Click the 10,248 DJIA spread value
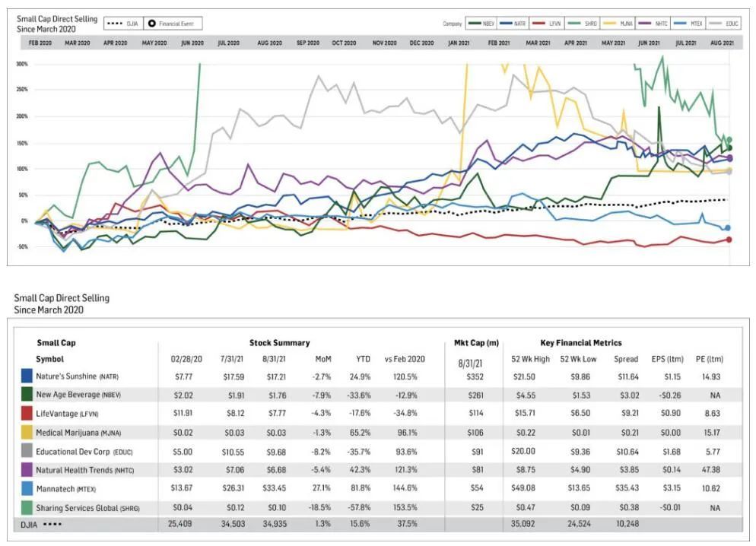 click(627, 523)
